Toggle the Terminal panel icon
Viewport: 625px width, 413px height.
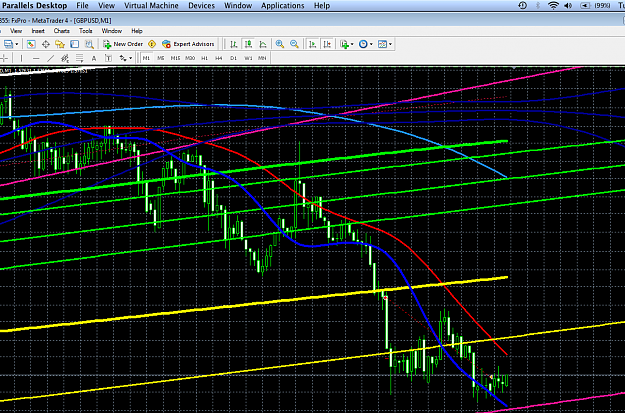click(x=75, y=44)
